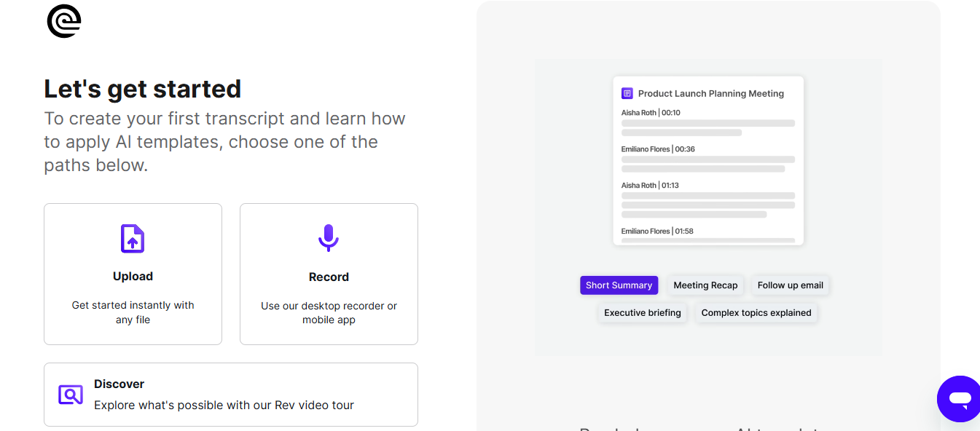Click 'Use our desktop recorder or mobile app' text
Screen dimensions: 980x431
point(329,313)
